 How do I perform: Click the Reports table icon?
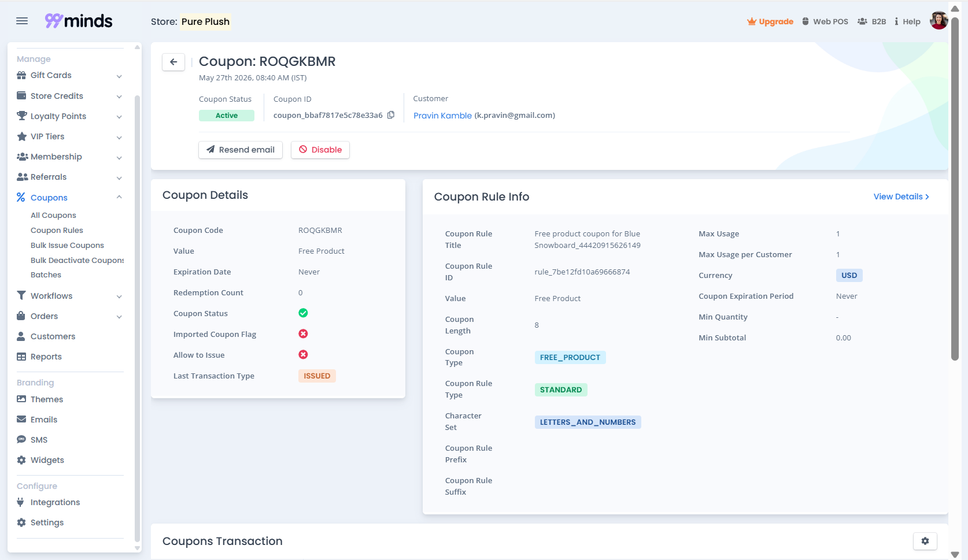tap(21, 357)
